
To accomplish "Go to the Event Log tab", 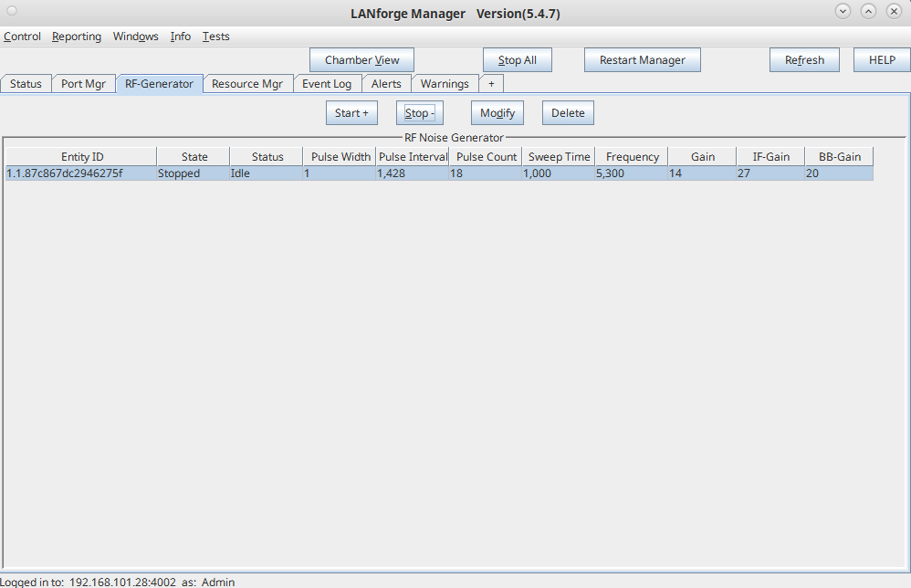I will pyautogui.click(x=327, y=84).
